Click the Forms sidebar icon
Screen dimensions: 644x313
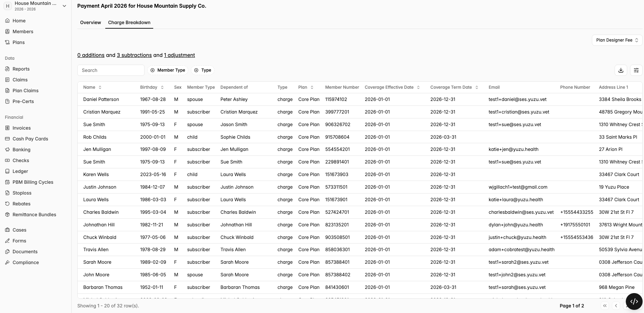7,241
